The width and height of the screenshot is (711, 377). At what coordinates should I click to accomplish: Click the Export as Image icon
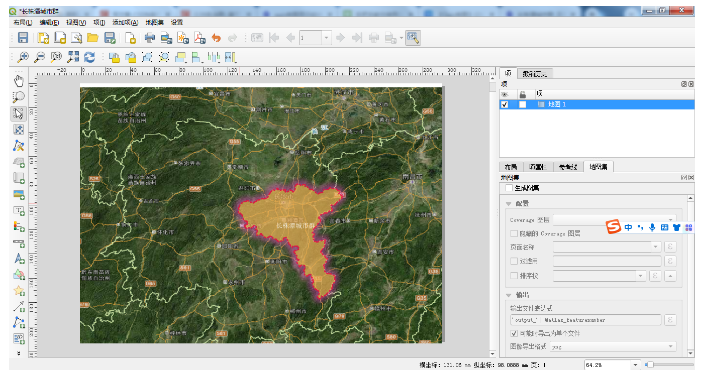(x=166, y=38)
